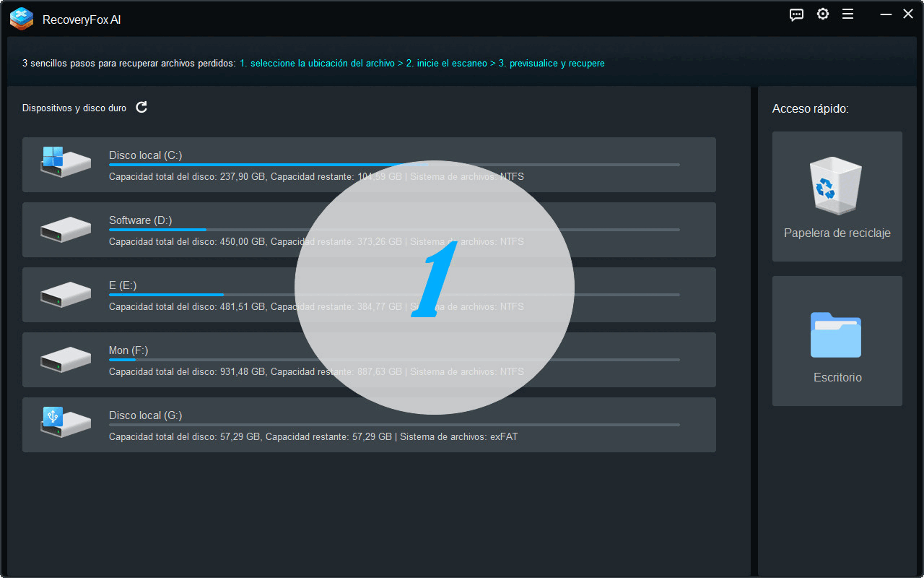
Task: Select the Disco local (C:) drive name
Action: 145,155
